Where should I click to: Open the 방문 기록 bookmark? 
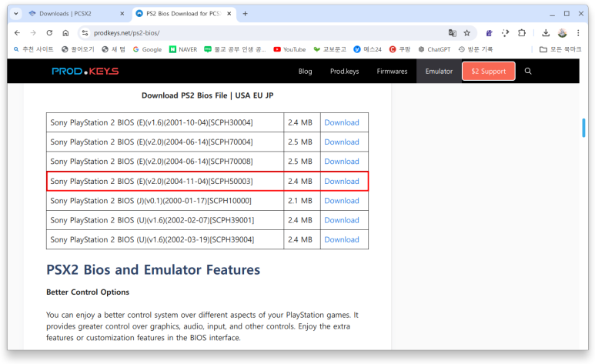point(476,49)
